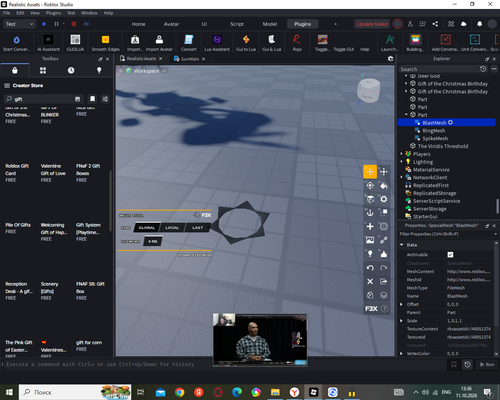Click the Filter Properties field

coord(447,234)
